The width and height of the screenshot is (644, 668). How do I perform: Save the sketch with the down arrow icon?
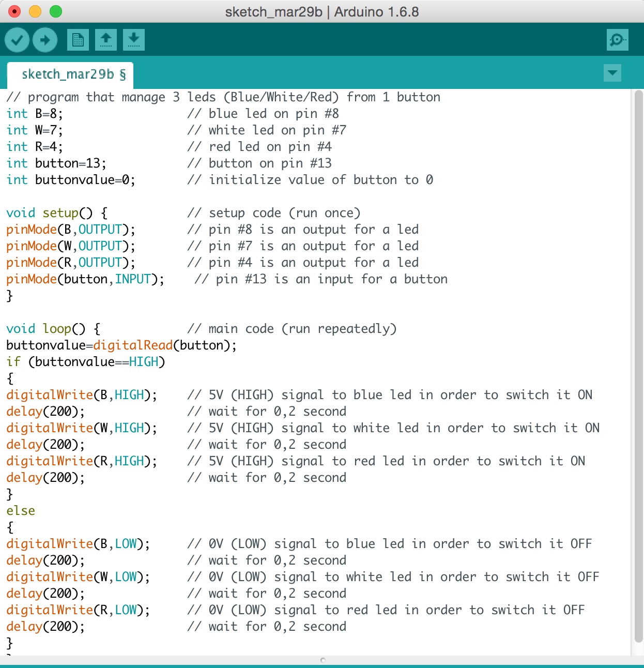point(134,40)
